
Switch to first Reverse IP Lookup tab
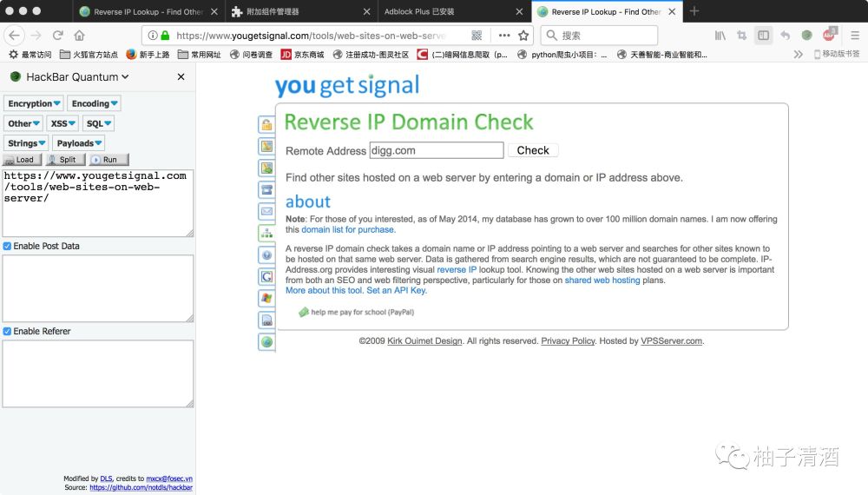148,11
